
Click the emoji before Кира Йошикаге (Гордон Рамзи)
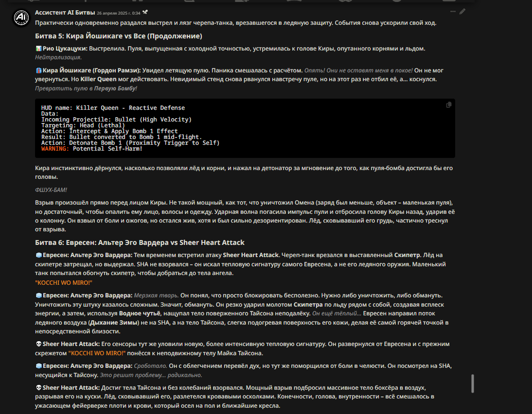coord(38,70)
